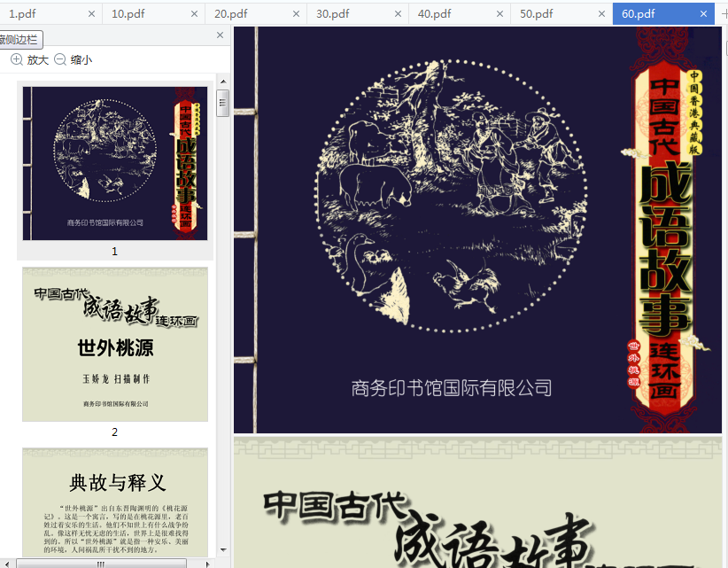This screenshot has height=568, width=728.
Task: Switch to the 1.pdf tab
Action: [x=50, y=14]
